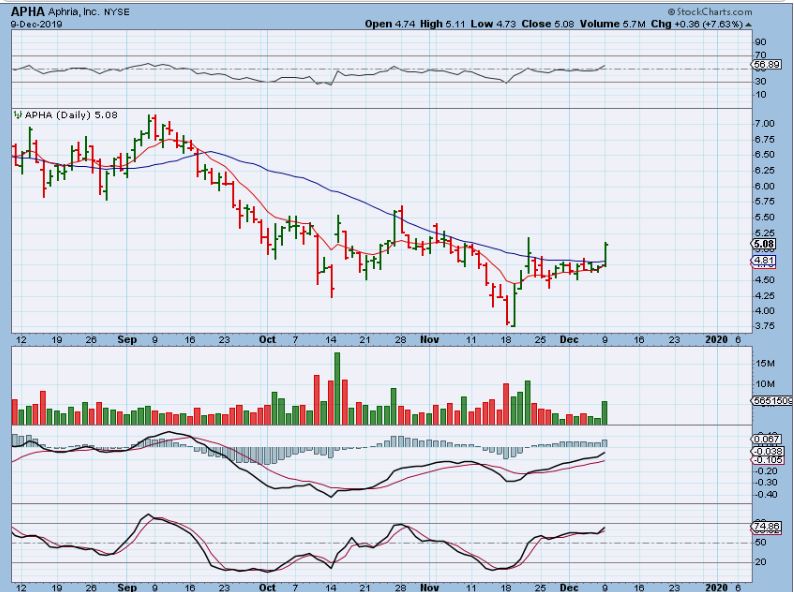Click the 15M volume axis label
This screenshot has width=794, height=592.
tap(765, 363)
